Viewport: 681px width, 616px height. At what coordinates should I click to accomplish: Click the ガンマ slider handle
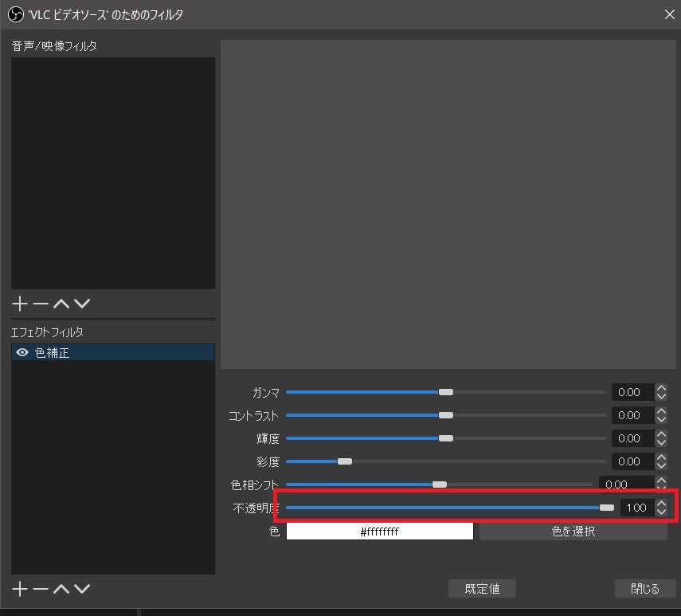tap(445, 392)
